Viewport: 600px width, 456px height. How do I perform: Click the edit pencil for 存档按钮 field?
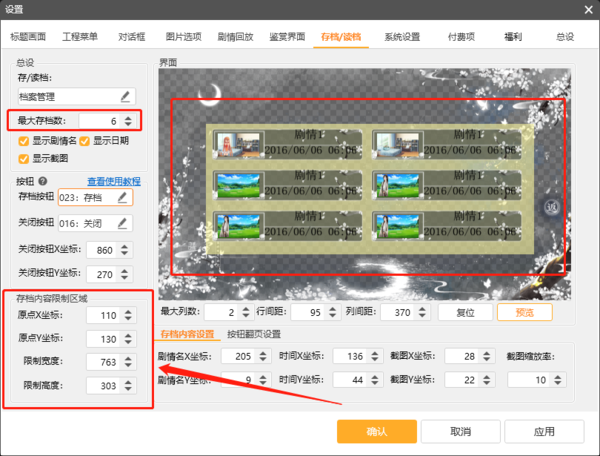tap(124, 198)
